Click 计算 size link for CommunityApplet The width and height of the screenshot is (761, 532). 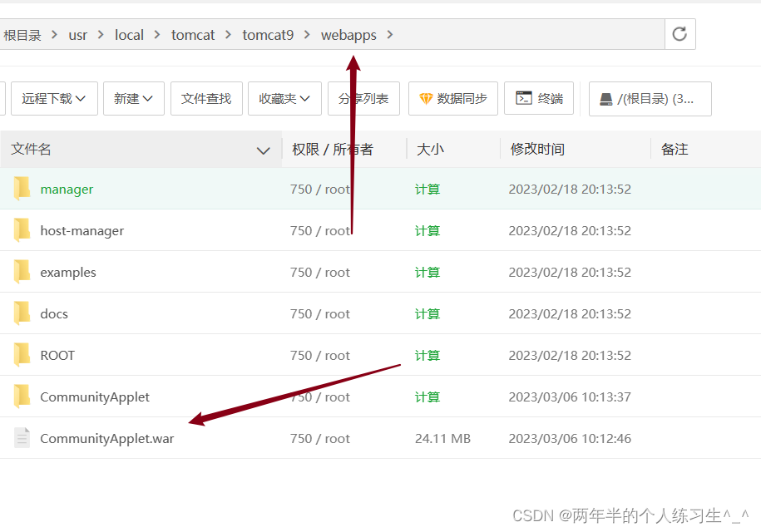tap(427, 397)
